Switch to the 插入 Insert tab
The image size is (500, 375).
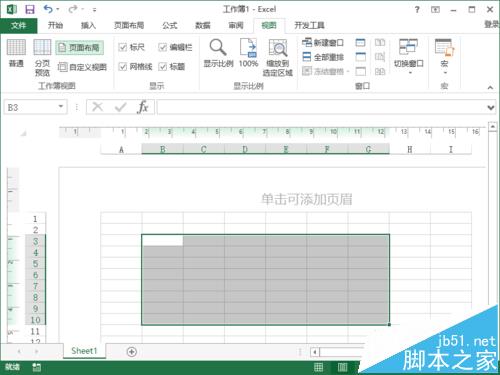[x=88, y=25]
